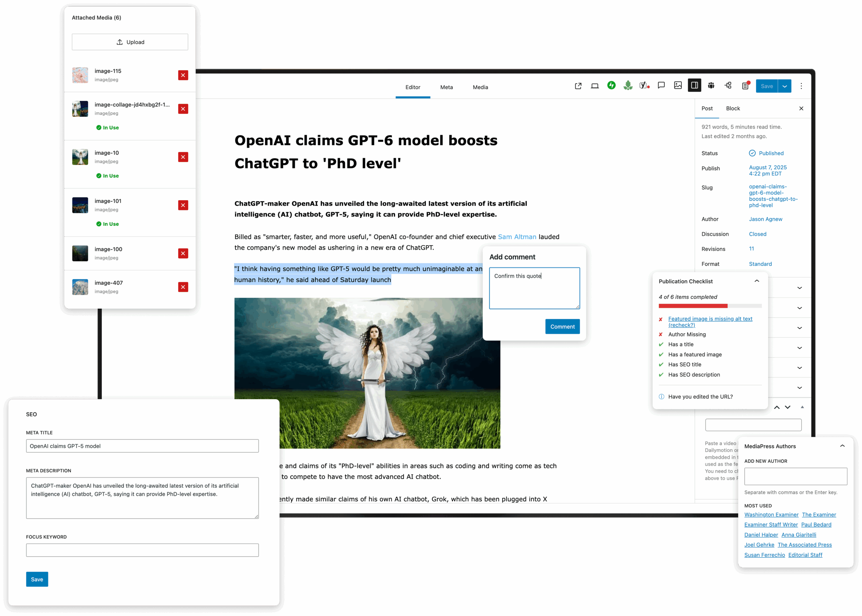Screen dimensions: 862x616
Task: Collapse the MediaPress Authors panel
Action: pyautogui.click(x=842, y=446)
